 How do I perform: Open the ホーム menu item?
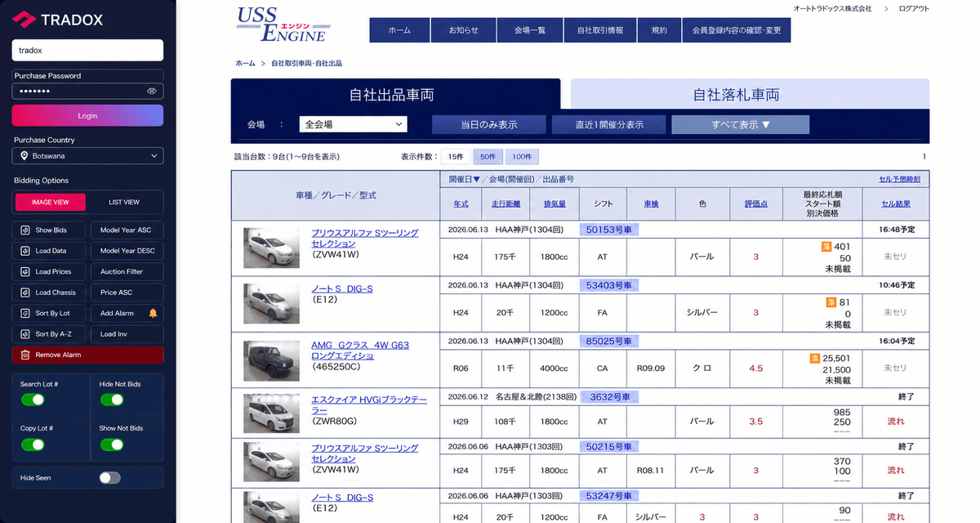pyautogui.click(x=399, y=30)
